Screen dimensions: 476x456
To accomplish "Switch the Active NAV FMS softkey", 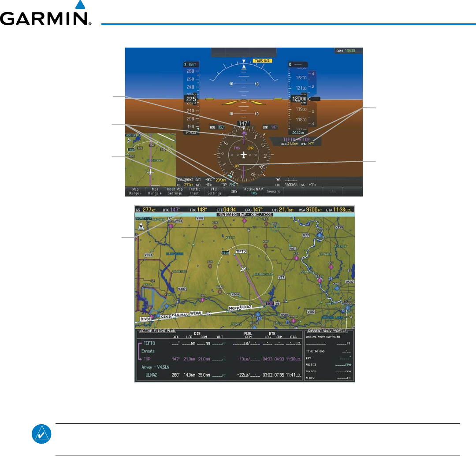I will (x=253, y=192).
